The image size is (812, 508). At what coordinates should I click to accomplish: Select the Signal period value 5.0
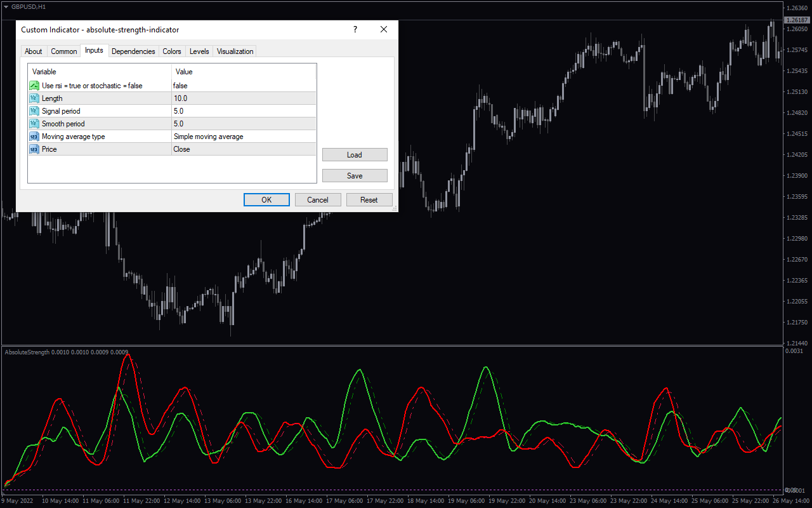pos(244,111)
